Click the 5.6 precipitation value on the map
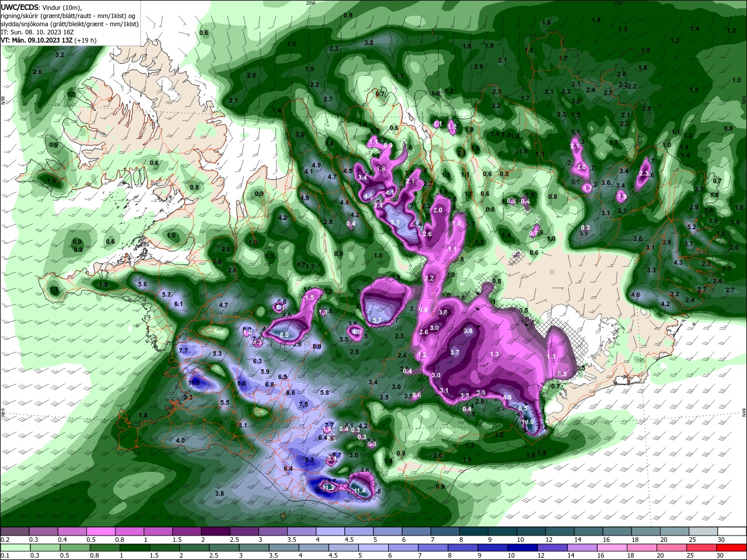Image resolution: width=747 pixels, height=560 pixels. click(142, 284)
